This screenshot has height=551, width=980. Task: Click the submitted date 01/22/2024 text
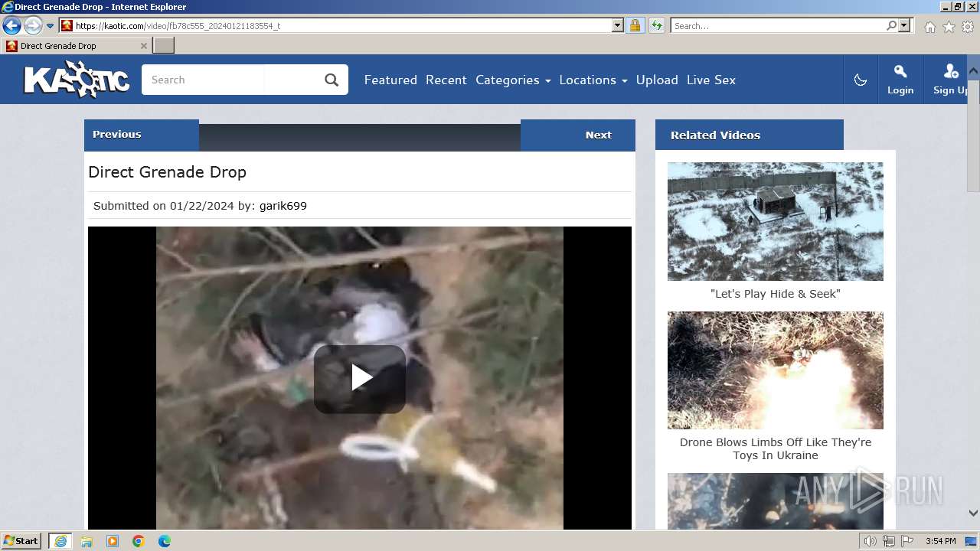click(202, 205)
